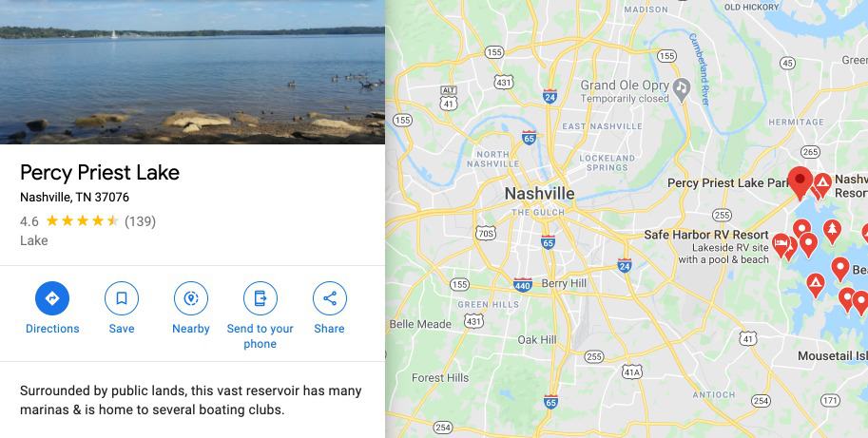The height and width of the screenshot is (438, 868).
Task: Click the red tree park marker on the lake
Action: 832,231
